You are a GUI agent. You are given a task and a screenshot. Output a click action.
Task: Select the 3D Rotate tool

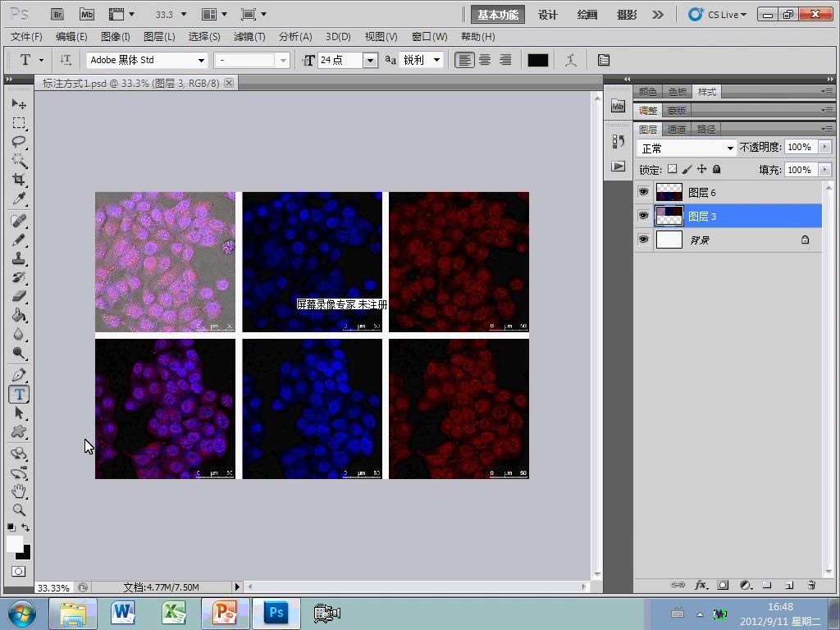coord(19,454)
